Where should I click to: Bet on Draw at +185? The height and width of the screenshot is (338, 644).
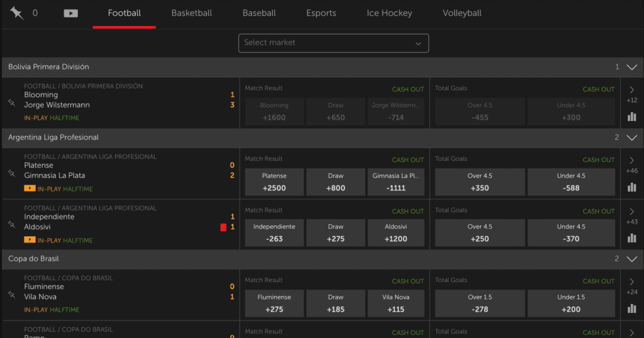point(336,303)
